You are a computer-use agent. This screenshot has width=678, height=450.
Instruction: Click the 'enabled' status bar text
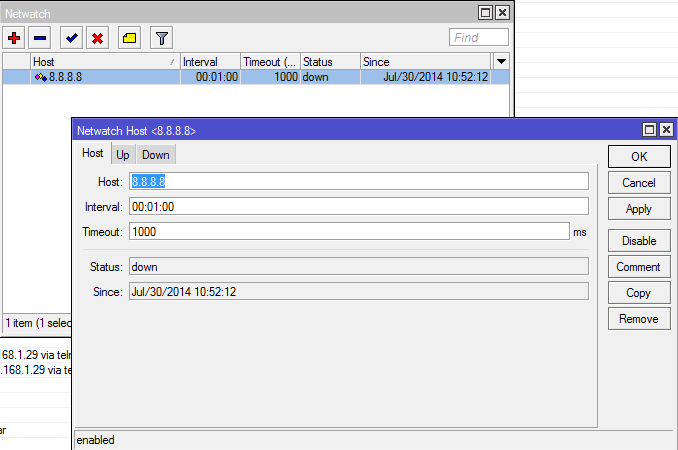pyautogui.click(x=96, y=440)
